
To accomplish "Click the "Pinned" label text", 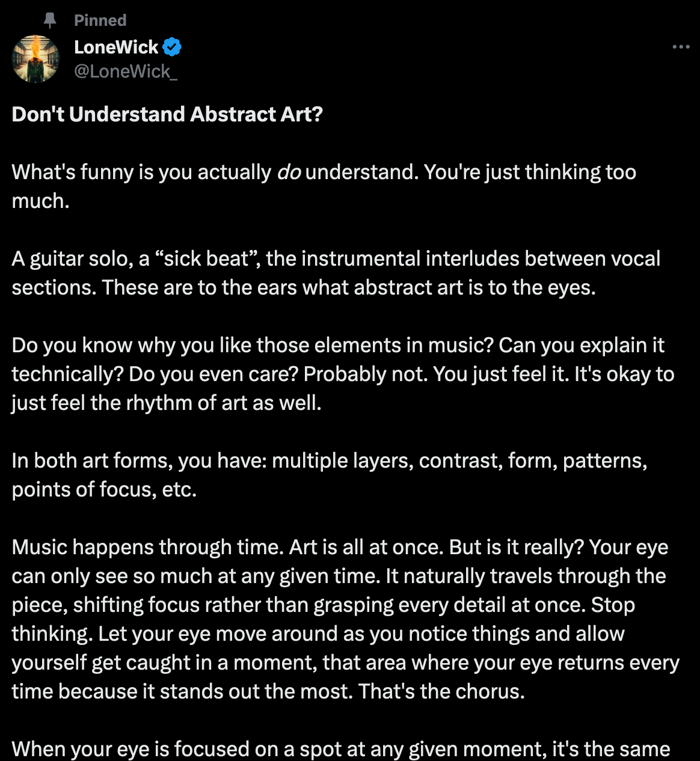I will click(100, 20).
